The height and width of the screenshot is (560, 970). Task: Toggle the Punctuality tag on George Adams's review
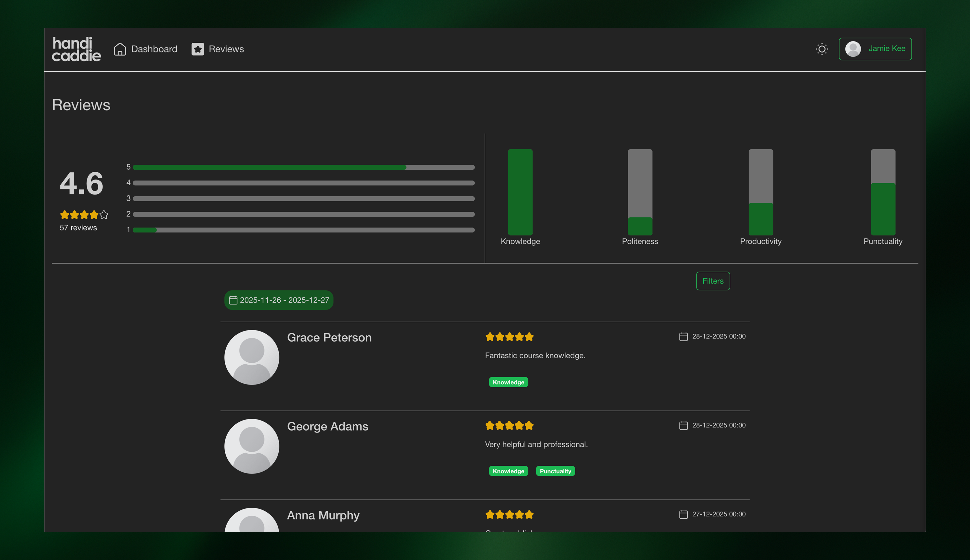click(x=555, y=471)
